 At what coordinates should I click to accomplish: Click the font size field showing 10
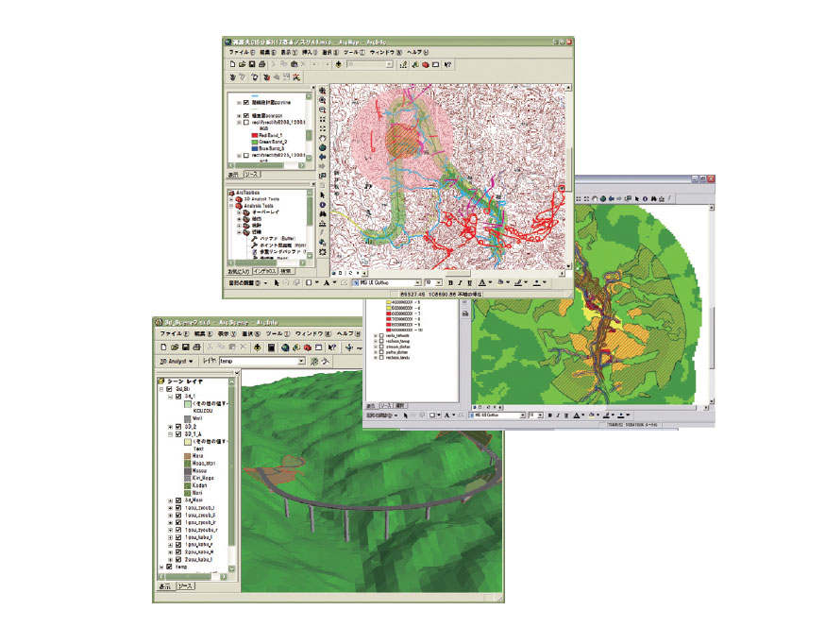tap(429, 280)
